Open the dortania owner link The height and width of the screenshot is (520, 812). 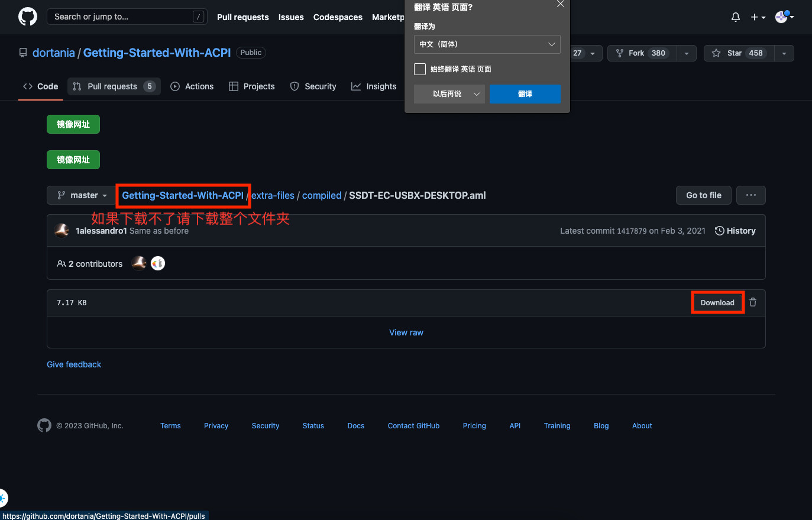point(54,53)
